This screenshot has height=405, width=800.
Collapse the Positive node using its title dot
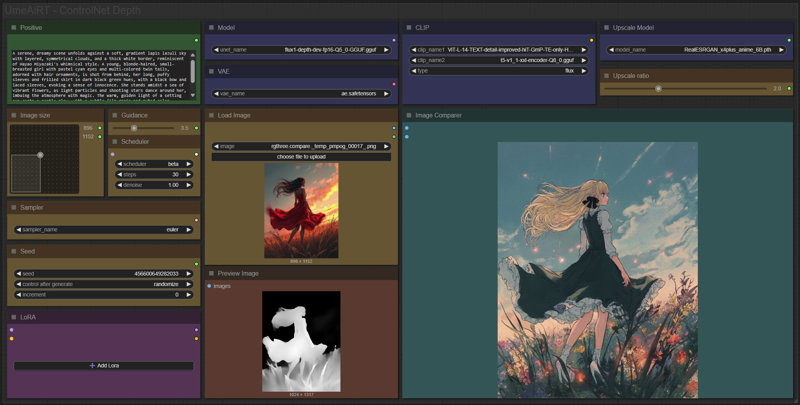14,28
